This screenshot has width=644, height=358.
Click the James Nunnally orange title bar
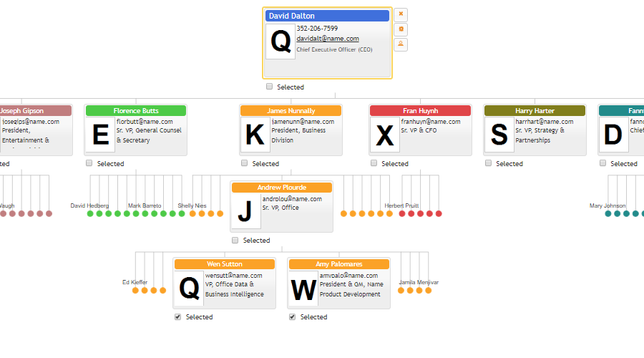291,110
